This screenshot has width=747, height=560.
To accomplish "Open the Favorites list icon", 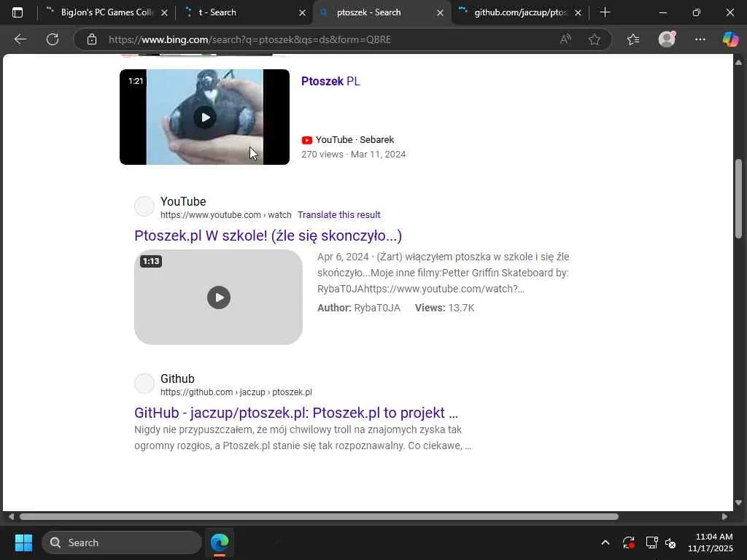I will pos(633,39).
